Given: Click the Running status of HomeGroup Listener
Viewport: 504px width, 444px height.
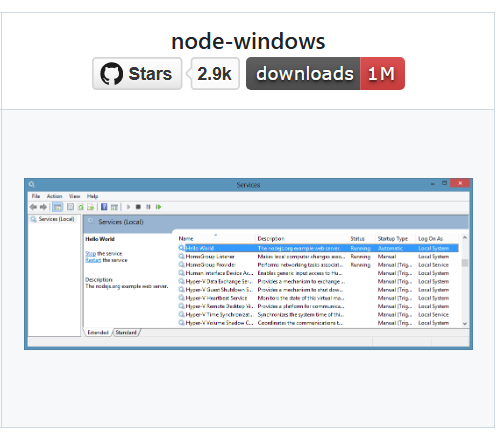Looking at the screenshot, I should pyautogui.click(x=360, y=257).
